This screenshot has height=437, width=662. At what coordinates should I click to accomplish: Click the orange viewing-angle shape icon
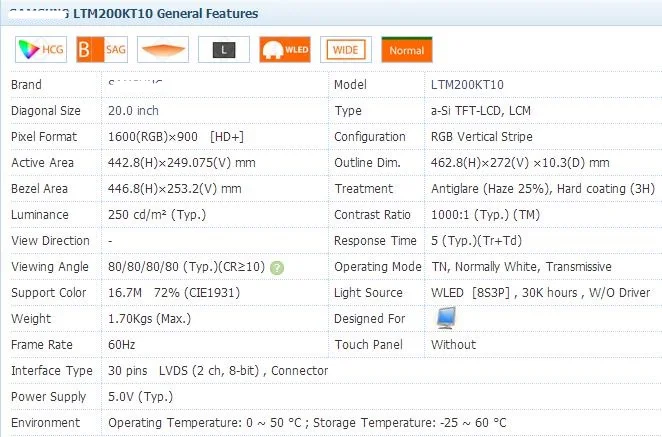pyautogui.click(x=163, y=50)
